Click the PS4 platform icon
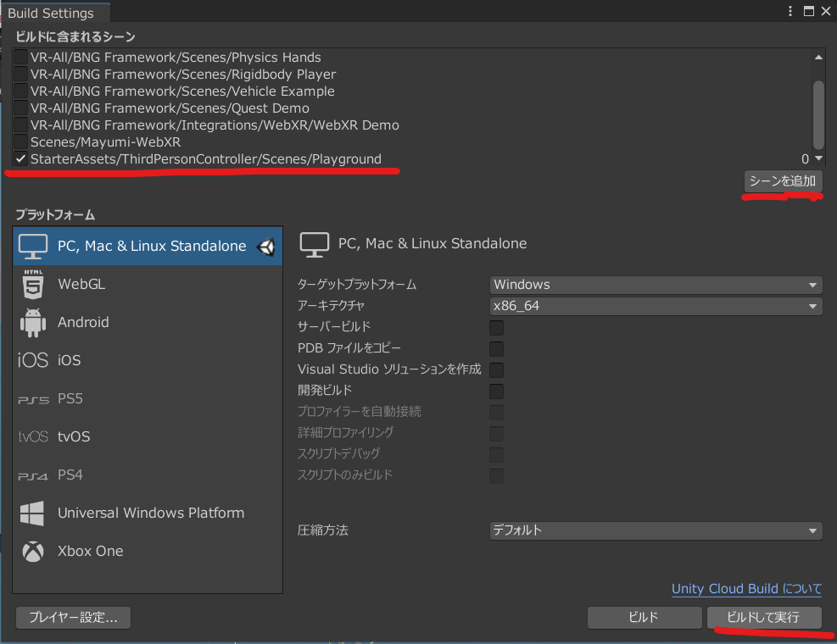 (33, 475)
